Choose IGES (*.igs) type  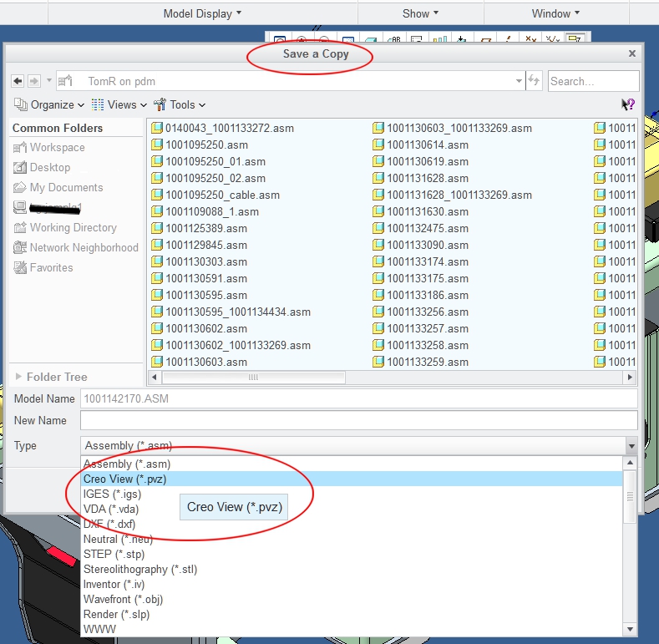pos(352,494)
